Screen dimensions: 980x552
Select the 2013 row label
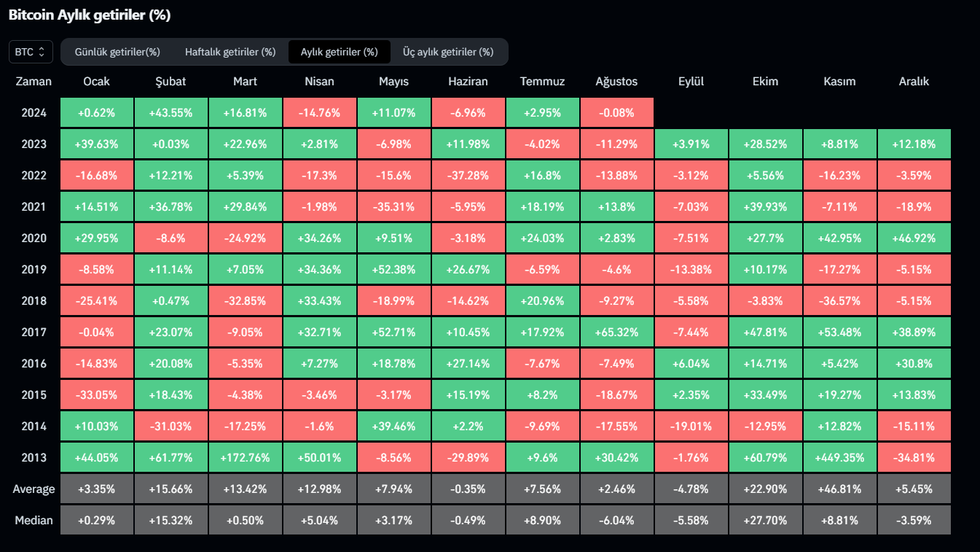click(34, 457)
